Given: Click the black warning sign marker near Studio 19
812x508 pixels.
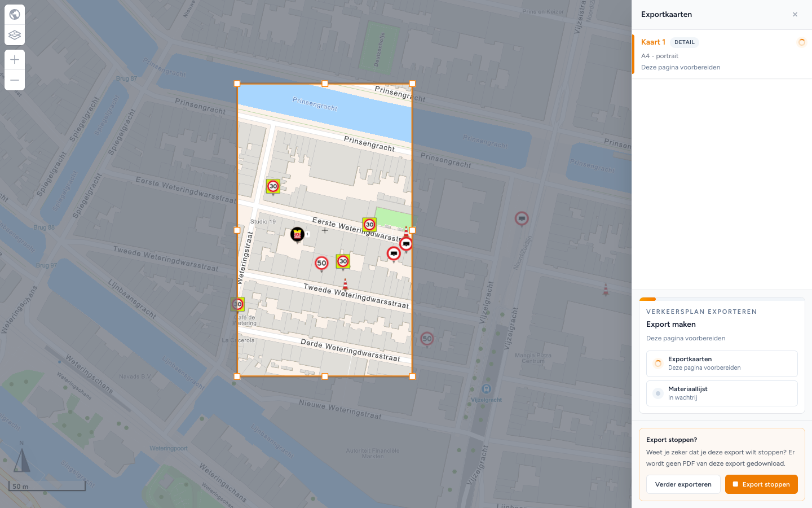Looking at the screenshot, I should point(297,235).
